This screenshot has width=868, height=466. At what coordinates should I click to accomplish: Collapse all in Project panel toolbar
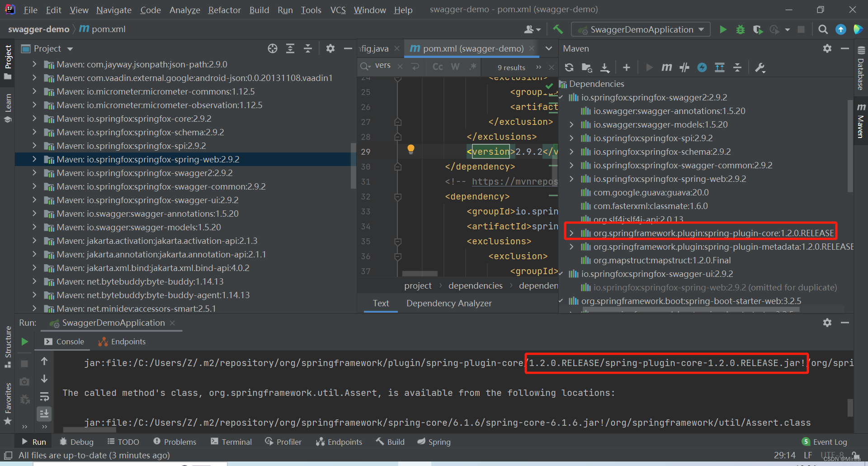308,48
